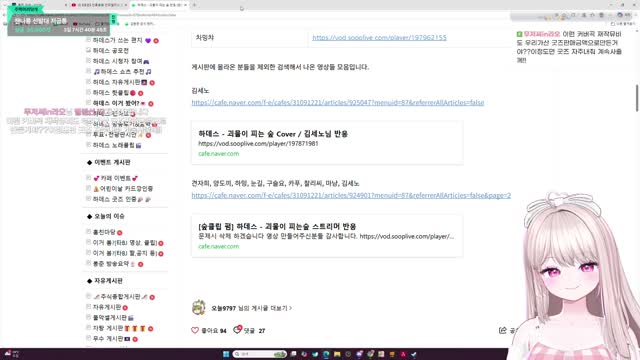Open the 댓글 27 comment icon
The height and width of the screenshot is (360, 640).
237,330
